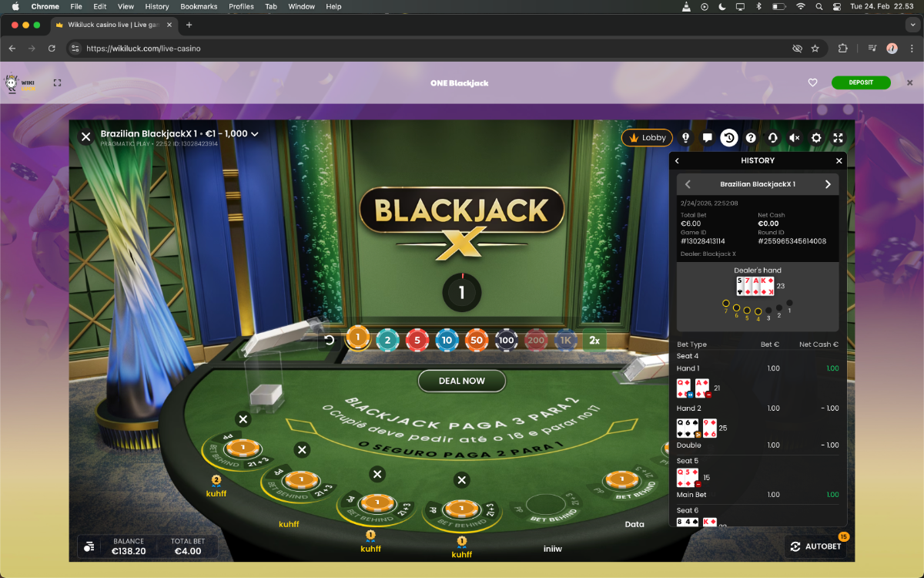Open the live chat panel
The height and width of the screenshot is (578, 924).
point(707,138)
